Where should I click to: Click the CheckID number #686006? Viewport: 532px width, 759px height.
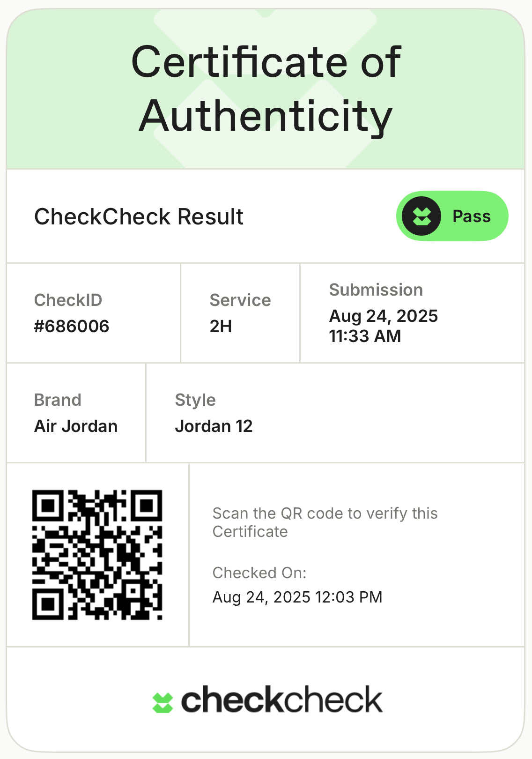point(72,326)
